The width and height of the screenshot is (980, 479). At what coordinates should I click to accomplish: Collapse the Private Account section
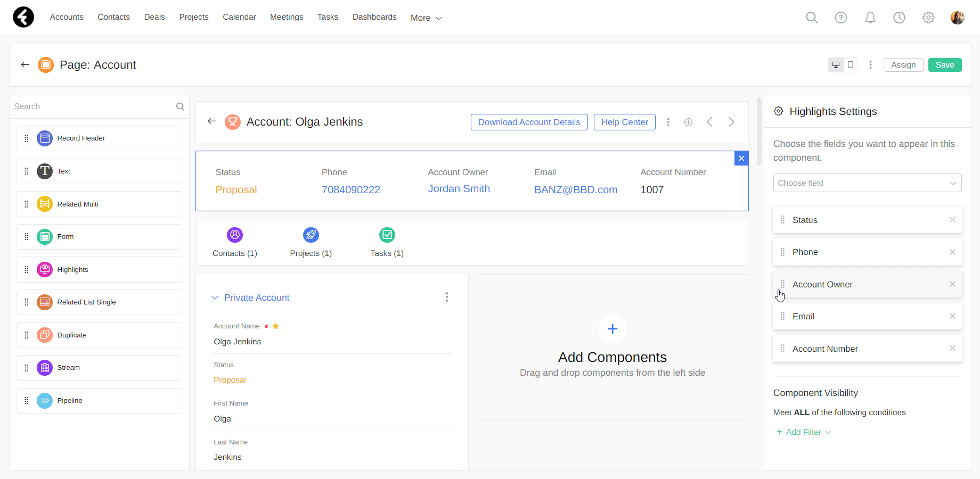click(215, 298)
